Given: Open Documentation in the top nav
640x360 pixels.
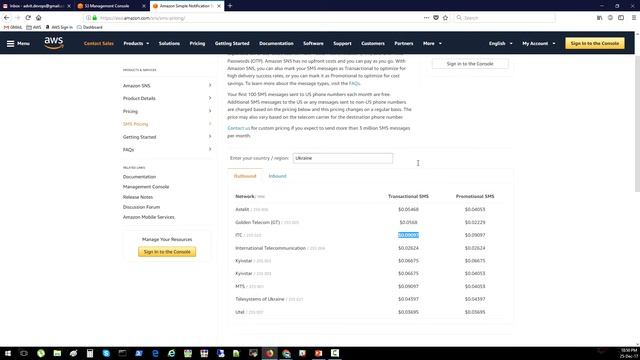Looking at the screenshot, I should click(x=276, y=43).
